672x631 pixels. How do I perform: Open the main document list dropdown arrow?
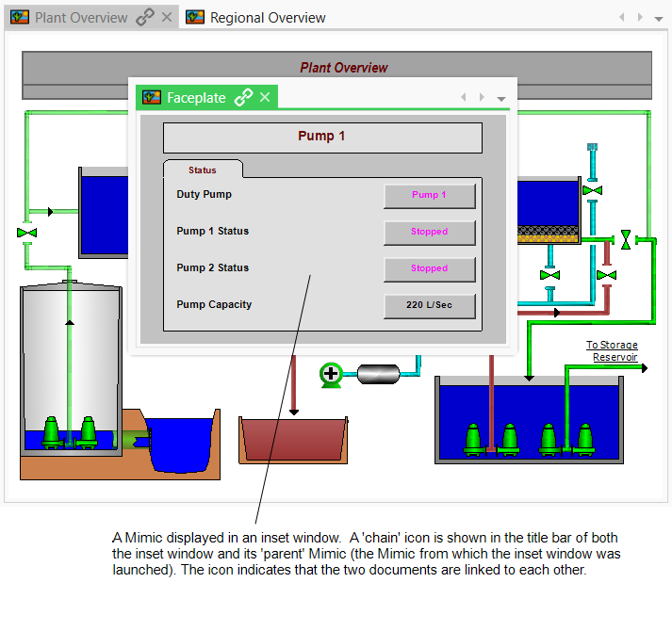(x=659, y=18)
